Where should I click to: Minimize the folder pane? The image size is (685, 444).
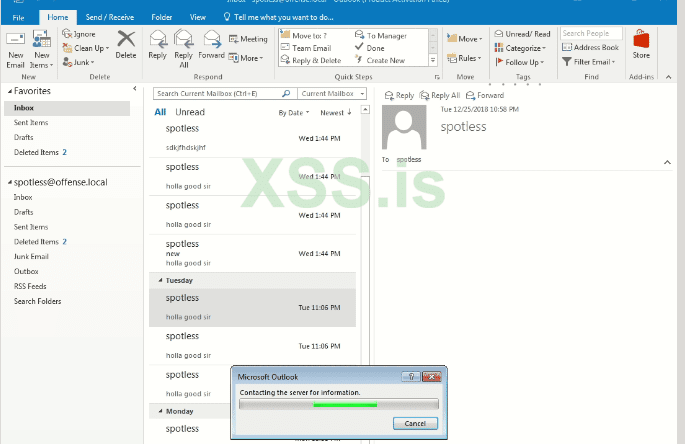coord(135,89)
